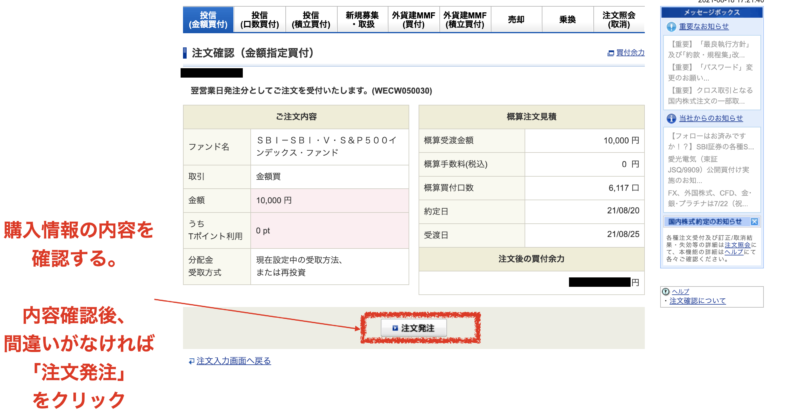The width and height of the screenshot is (800, 413).
Task: Open the ヘルプ link in the help box
Action: coord(680,291)
